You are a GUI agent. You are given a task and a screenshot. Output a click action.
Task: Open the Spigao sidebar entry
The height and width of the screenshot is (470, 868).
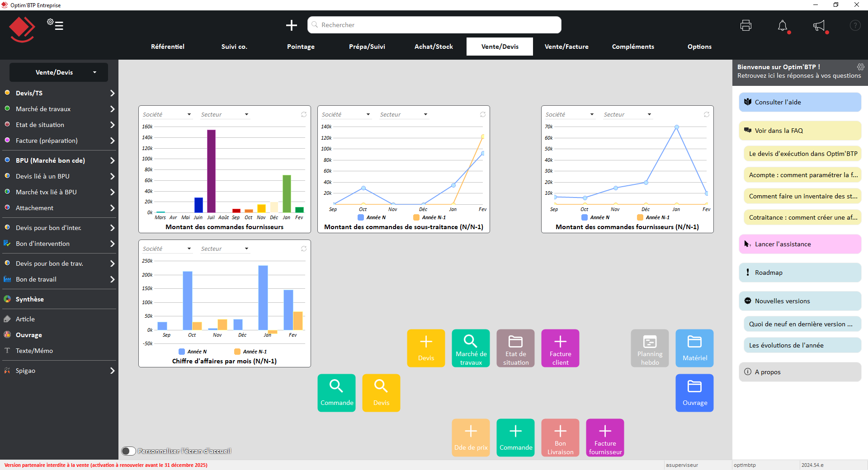tap(59, 371)
